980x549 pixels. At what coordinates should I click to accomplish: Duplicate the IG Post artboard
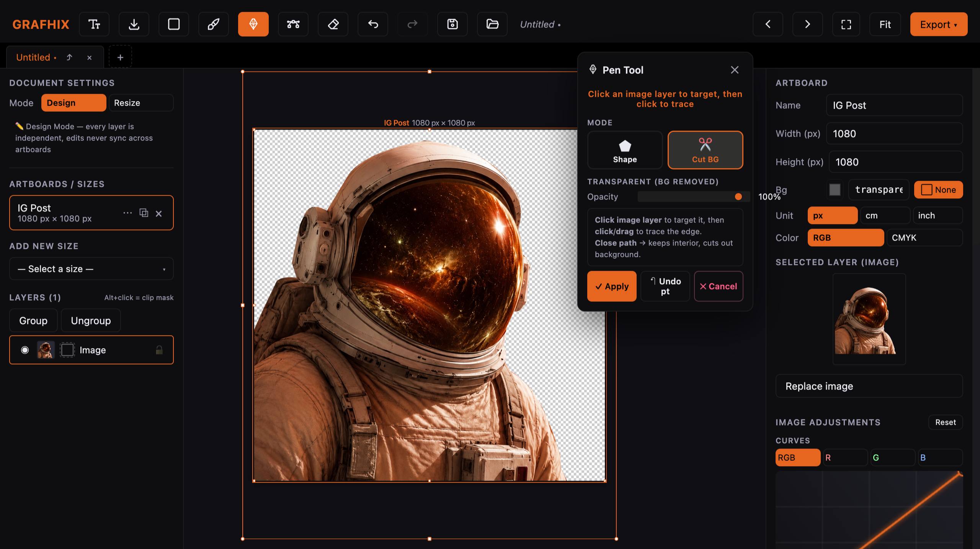(144, 213)
